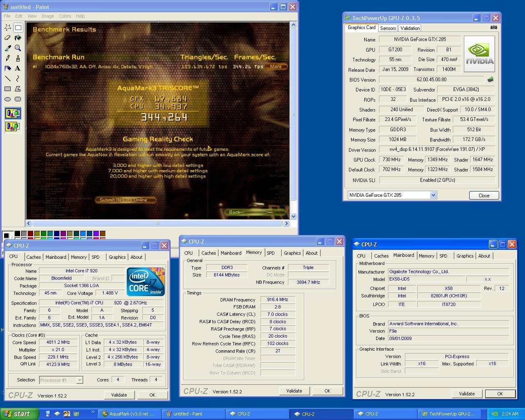525x420 pixels.
Task: Pick the teal color swatch in palette
Action: [x=50, y=234]
